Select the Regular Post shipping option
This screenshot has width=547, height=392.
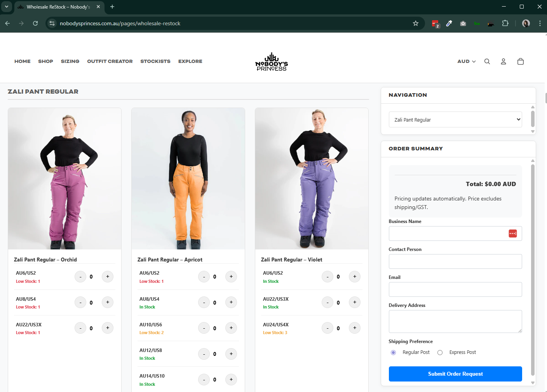(394, 352)
